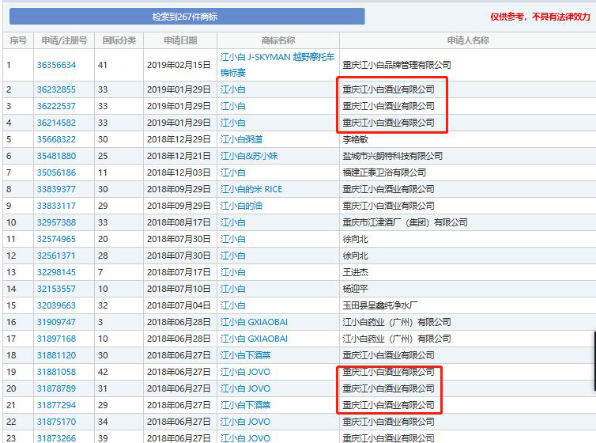
Task: Open registration number 32574965
Action: [56, 239]
